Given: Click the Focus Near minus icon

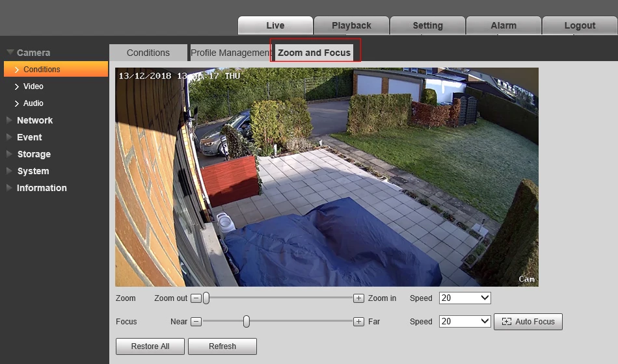Looking at the screenshot, I should tap(196, 322).
